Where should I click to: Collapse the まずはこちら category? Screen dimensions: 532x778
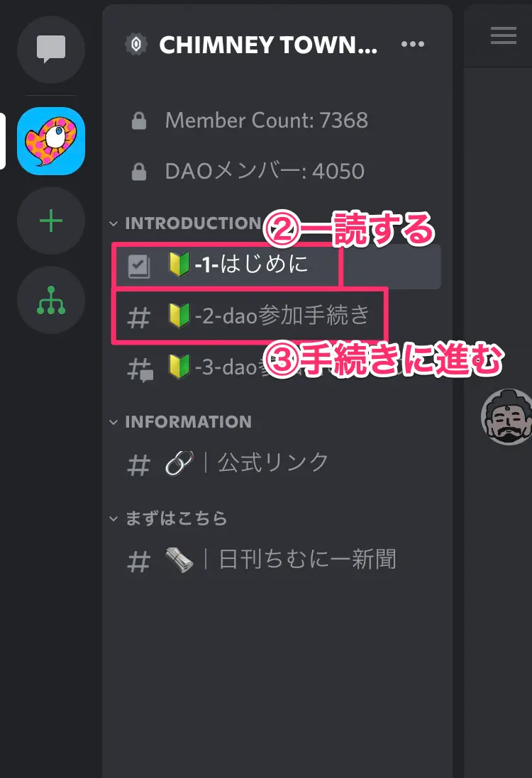pos(167,518)
